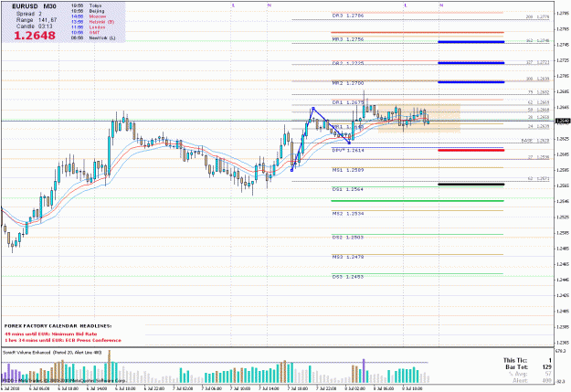Click the large red 1.2648 price
571x392 pixels.
[x=35, y=36]
